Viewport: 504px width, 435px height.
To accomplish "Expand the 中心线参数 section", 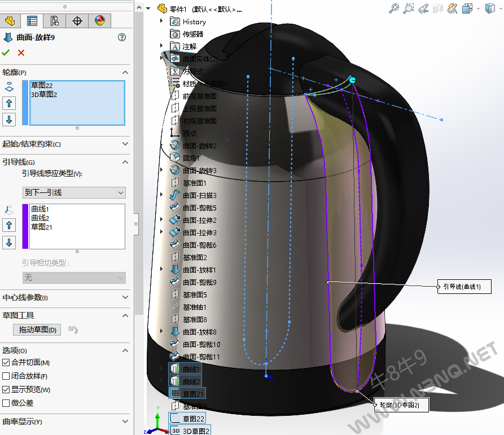I will pyautogui.click(x=125, y=298).
